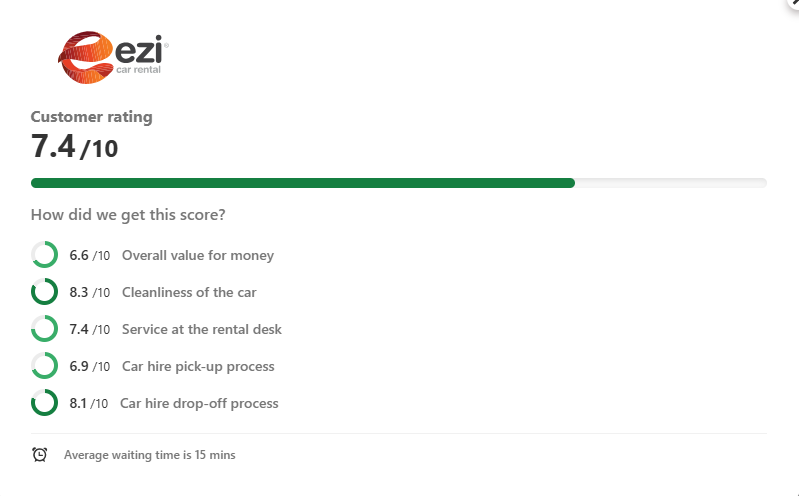Close the rating popup with the top-right button

pyautogui.click(x=792, y=4)
